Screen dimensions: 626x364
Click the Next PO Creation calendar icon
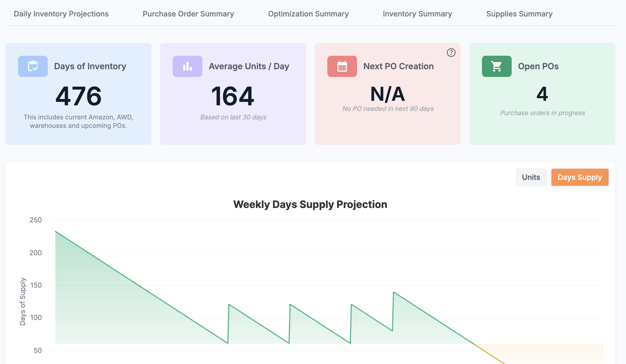click(x=342, y=66)
